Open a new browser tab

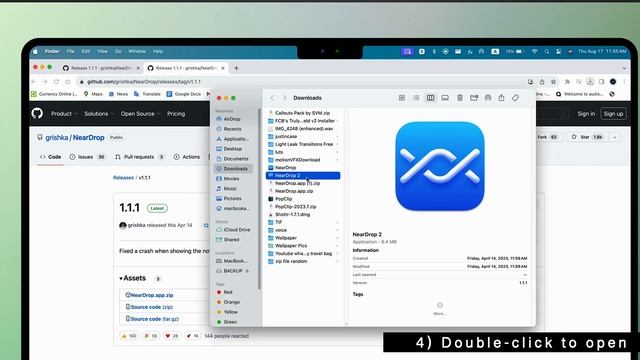[x=236, y=68]
